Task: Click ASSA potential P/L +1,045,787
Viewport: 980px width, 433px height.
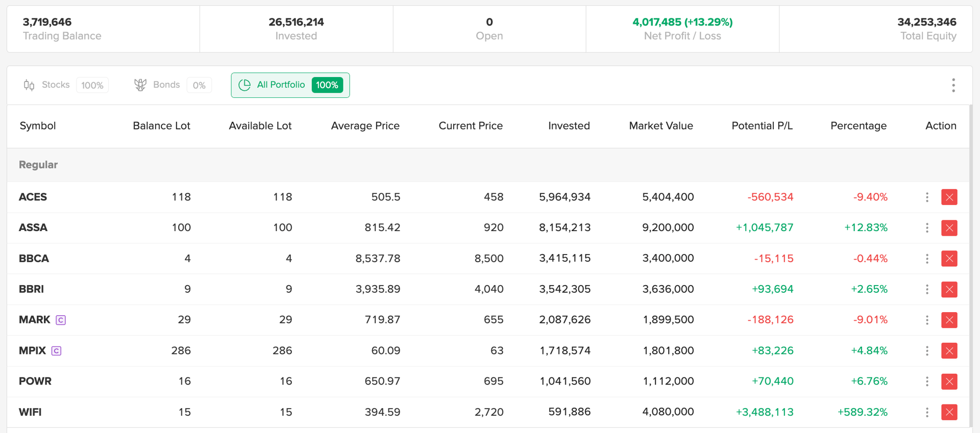Action: (765, 227)
